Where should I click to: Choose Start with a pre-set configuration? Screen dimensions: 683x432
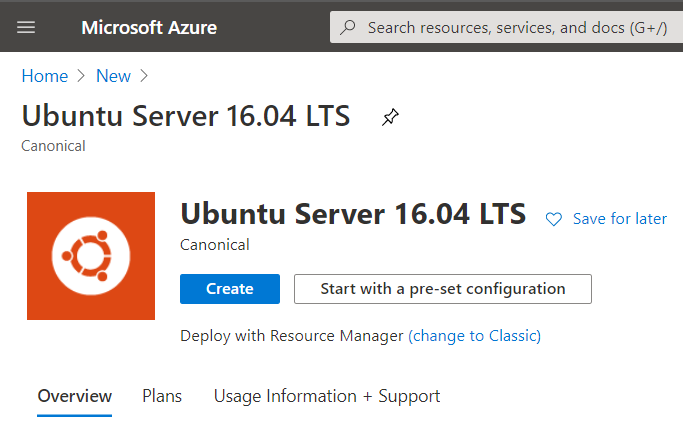point(442,289)
